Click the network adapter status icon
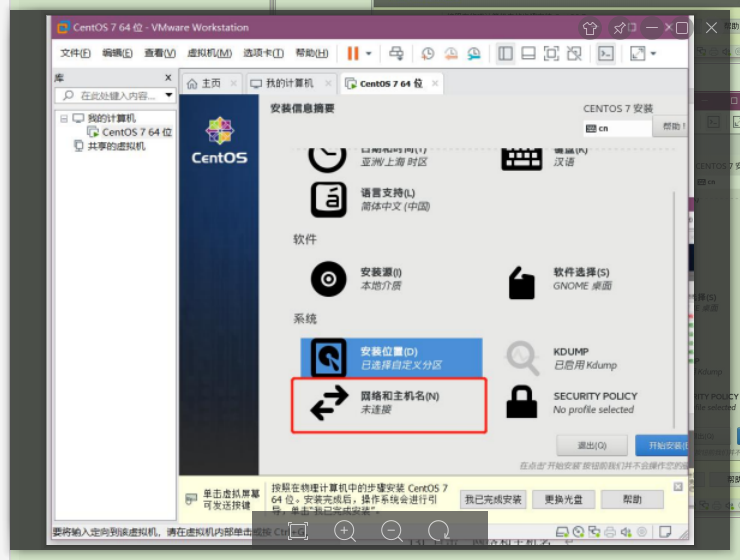Viewport: 740px width, 560px height. click(594, 532)
